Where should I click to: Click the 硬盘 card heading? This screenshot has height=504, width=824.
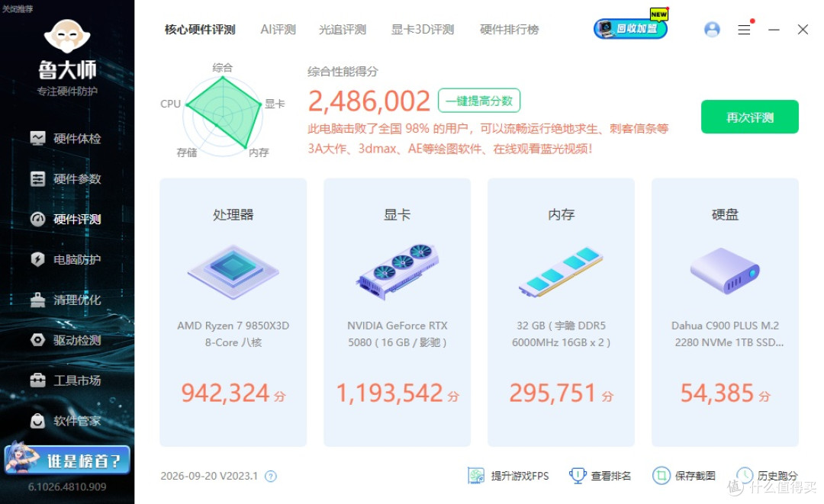[x=726, y=215]
